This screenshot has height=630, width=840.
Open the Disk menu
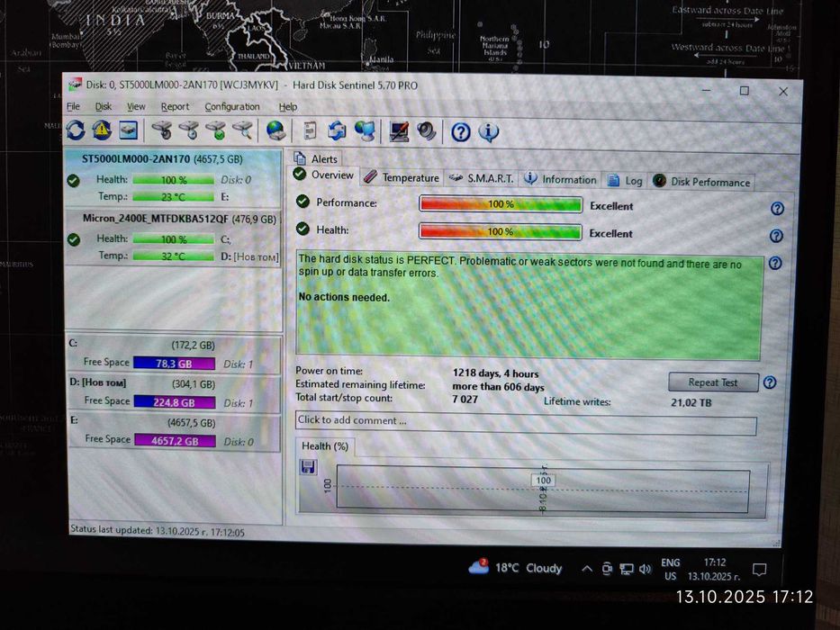[x=104, y=106]
